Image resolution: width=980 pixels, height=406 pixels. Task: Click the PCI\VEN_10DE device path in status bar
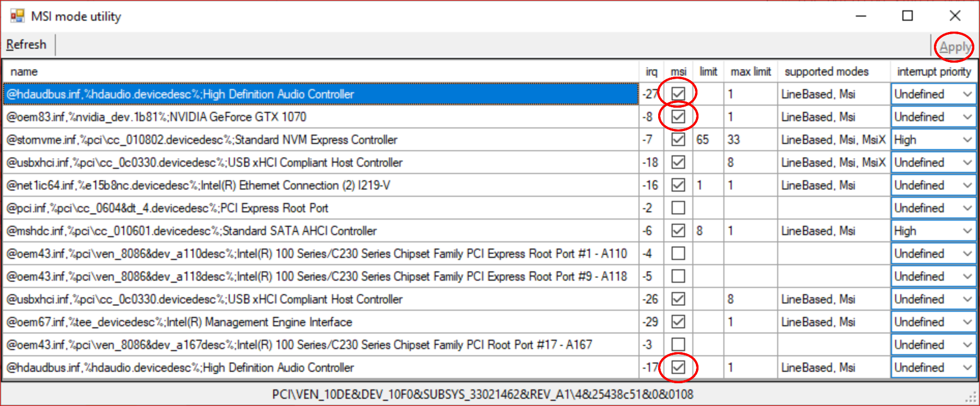point(482,395)
